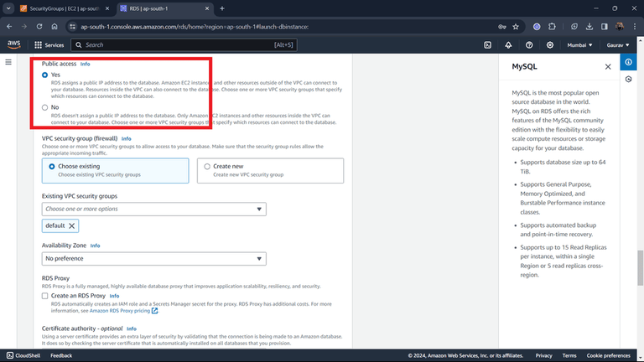This screenshot has height=362, width=644.
Task: Open the notifications bell
Action: pos(508,45)
